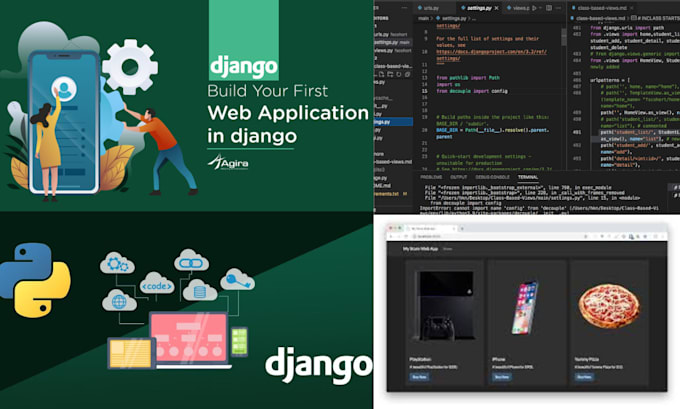Image resolution: width=680 pixels, height=409 pixels.
Task: Open the Explorer panel ellipsis menu
Action: (x=404, y=8)
